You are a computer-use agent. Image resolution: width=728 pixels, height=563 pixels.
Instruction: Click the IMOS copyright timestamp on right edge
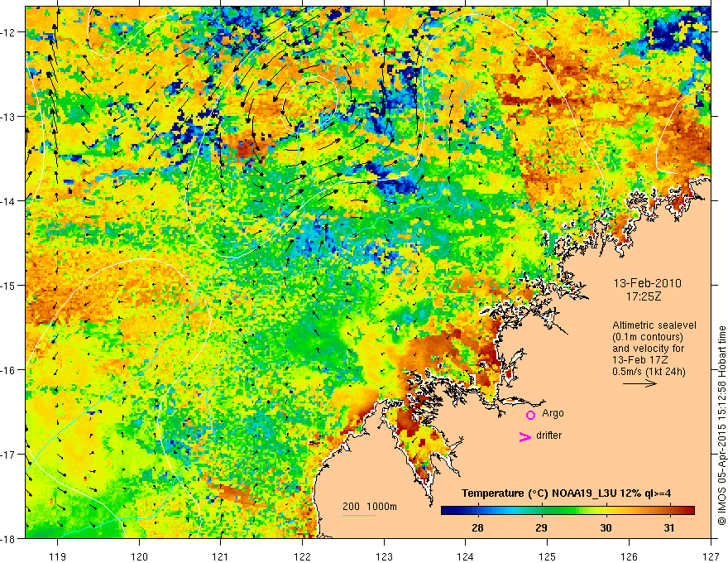[721, 426]
